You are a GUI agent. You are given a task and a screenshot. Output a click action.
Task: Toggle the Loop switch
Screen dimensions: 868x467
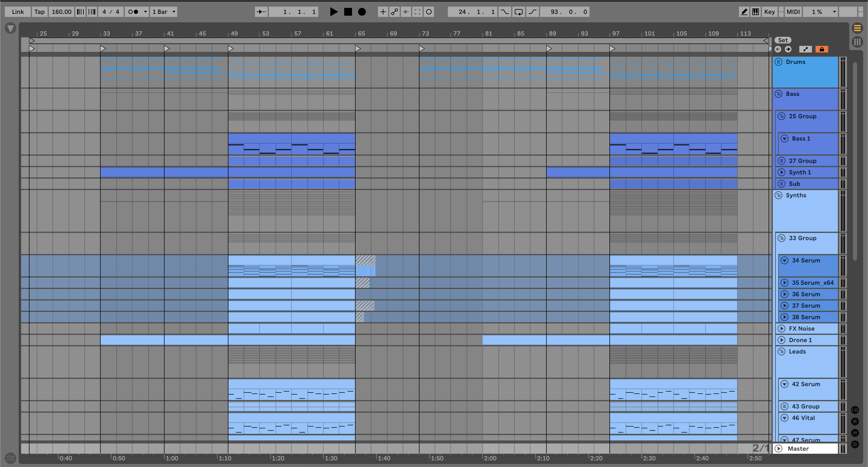(519, 12)
